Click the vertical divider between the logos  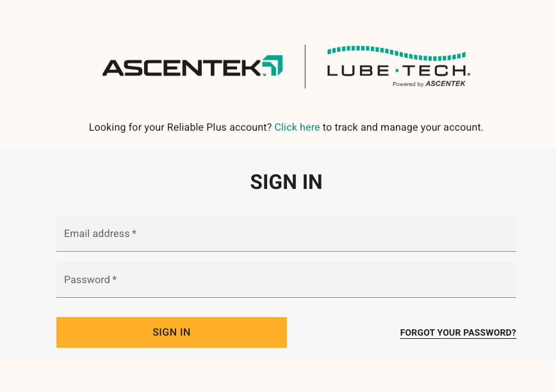tap(305, 67)
